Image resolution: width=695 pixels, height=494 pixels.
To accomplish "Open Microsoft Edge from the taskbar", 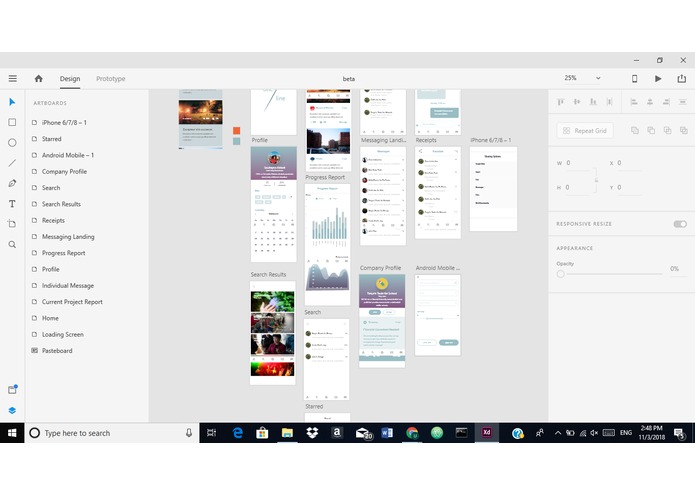I will coord(238,433).
